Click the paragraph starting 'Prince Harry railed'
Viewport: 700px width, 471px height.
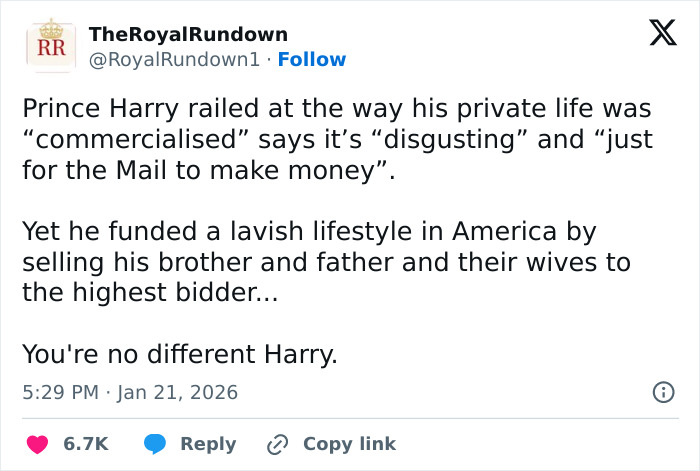(336, 138)
